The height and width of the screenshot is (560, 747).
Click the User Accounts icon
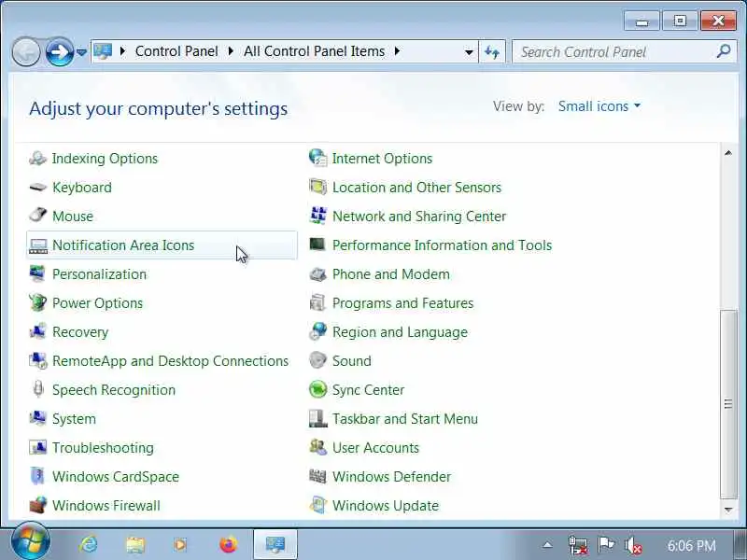click(x=317, y=447)
